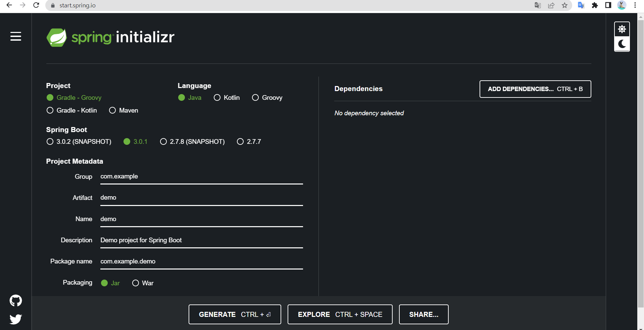
Task: Click the Dependencies heading
Action: pyautogui.click(x=358, y=89)
